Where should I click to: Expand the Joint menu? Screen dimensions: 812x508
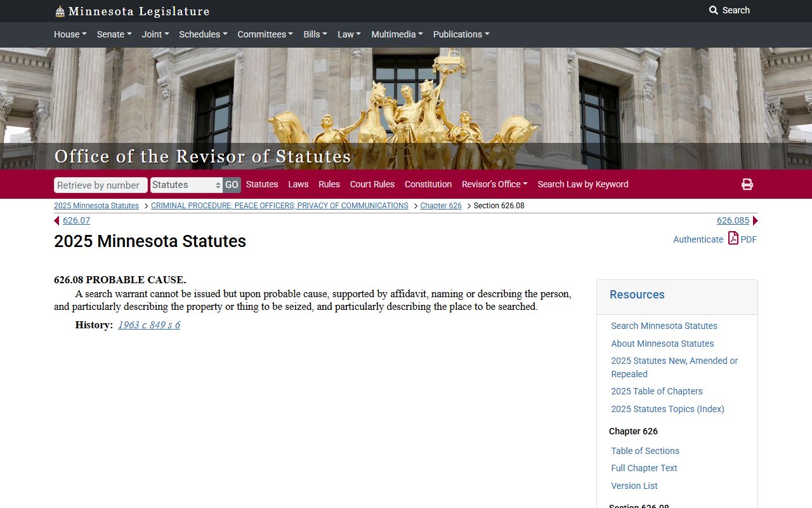[x=155, y=34]
